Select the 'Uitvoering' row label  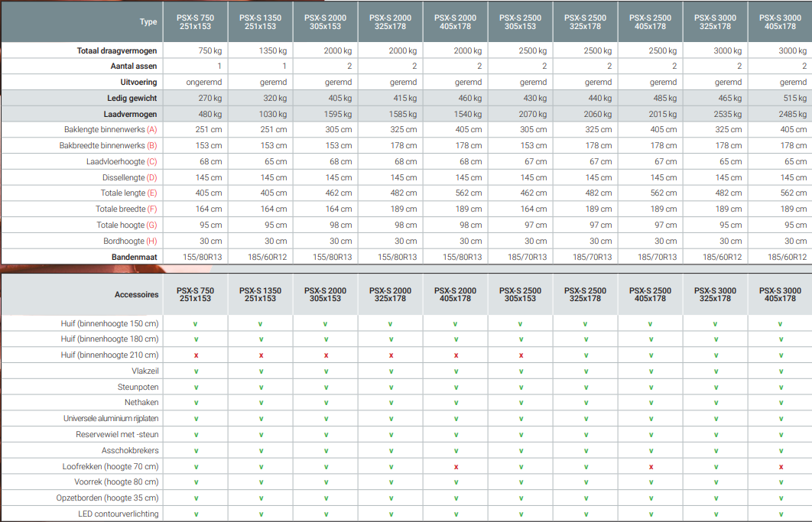click(x=139, y=83)
